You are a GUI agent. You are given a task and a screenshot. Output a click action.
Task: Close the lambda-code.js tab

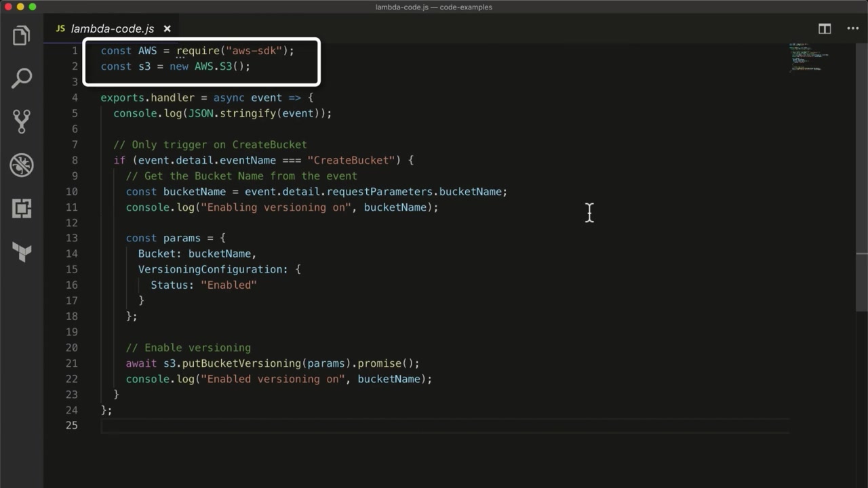167,28
